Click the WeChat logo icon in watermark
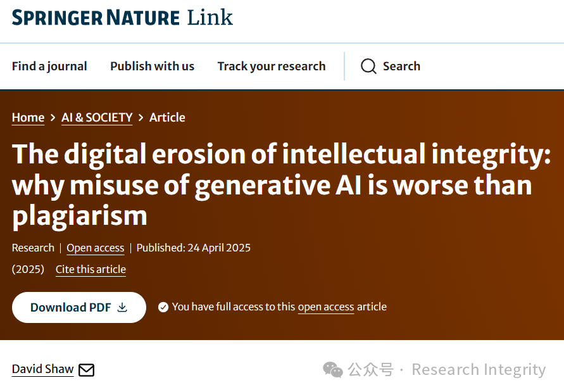 [333, 370]
